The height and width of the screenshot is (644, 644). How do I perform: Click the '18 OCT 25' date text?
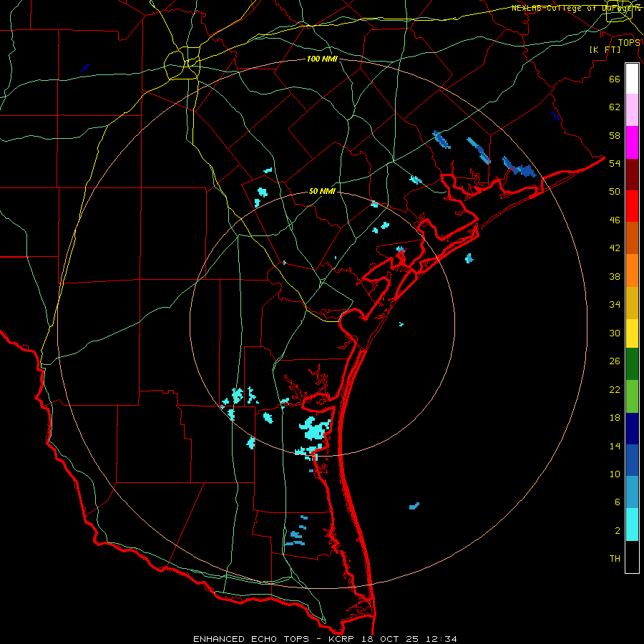(x=390, y=639)
